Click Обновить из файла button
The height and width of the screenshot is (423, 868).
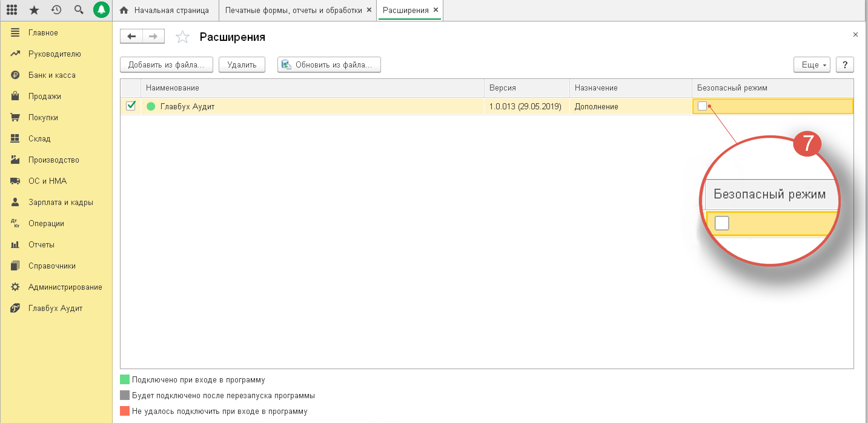329,65
